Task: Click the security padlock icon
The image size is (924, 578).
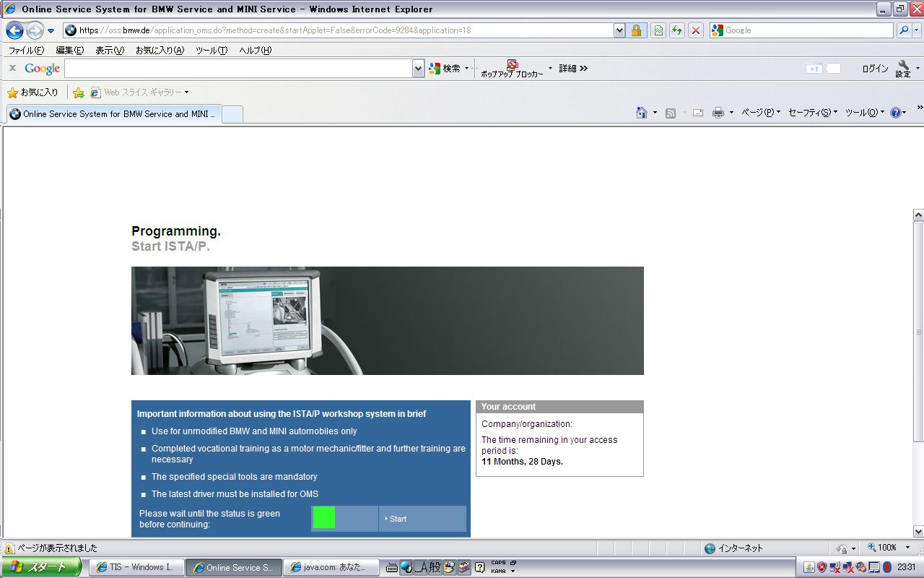Action: click(x=636, y=30)
